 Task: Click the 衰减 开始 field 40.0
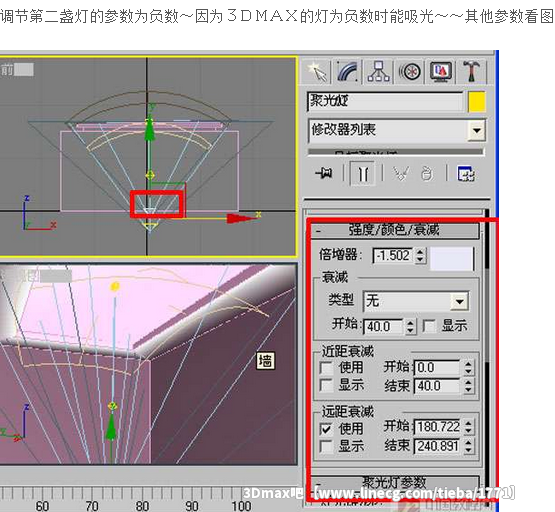click(x=383, y=326)
